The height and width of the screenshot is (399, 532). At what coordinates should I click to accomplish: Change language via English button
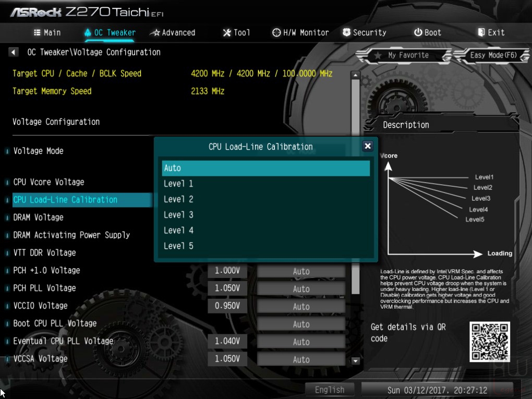point(330,390)
